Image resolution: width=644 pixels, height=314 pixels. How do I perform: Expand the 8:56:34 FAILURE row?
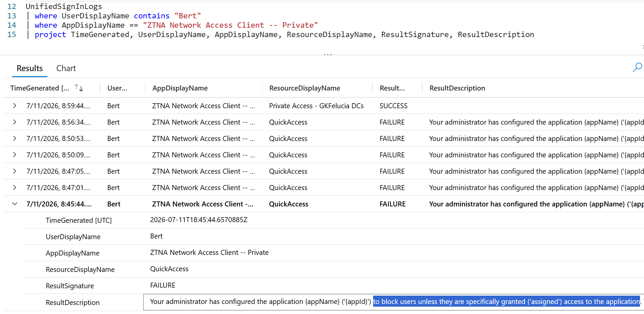point(15,122)
